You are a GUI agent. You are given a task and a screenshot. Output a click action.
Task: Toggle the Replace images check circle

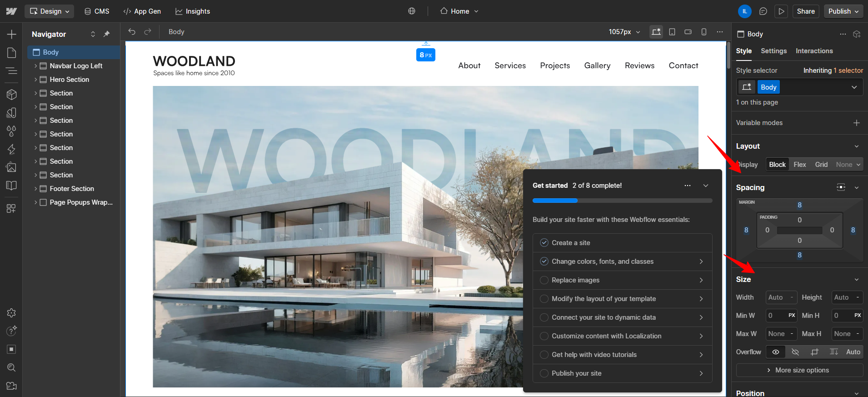tap(544, 280)
